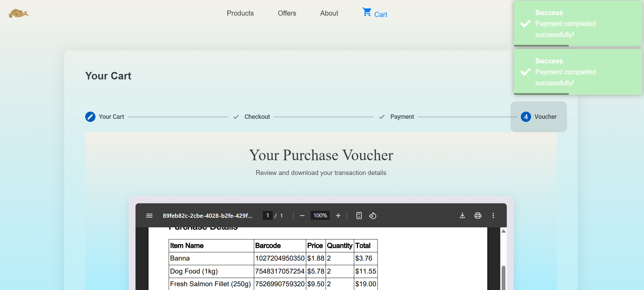
Task: Zoom out the PDF voucher
Action: point(302,216)
